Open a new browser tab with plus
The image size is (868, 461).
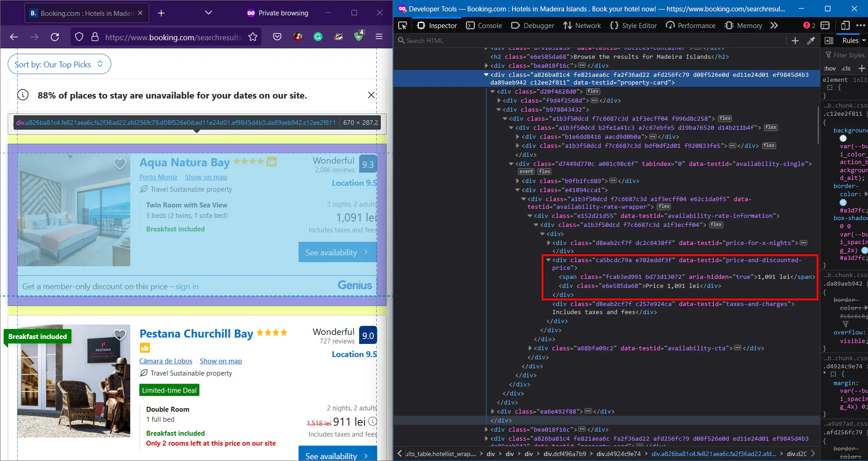click(161, 13)
